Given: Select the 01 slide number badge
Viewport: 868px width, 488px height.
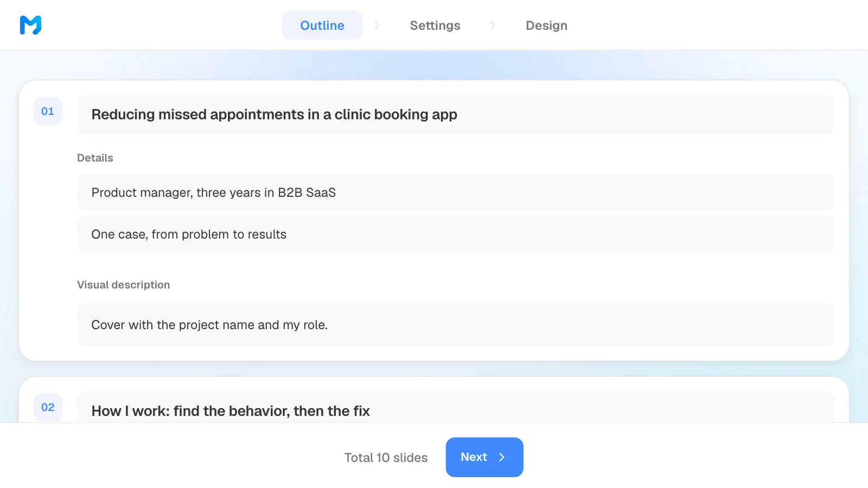Looking at the screenshot, I should tap(48, 111).
